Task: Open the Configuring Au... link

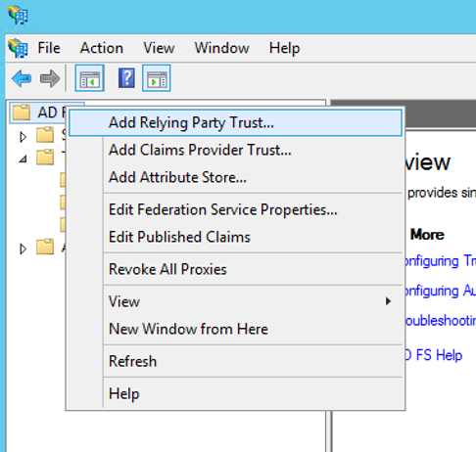Action: click(x=440, y=291)
